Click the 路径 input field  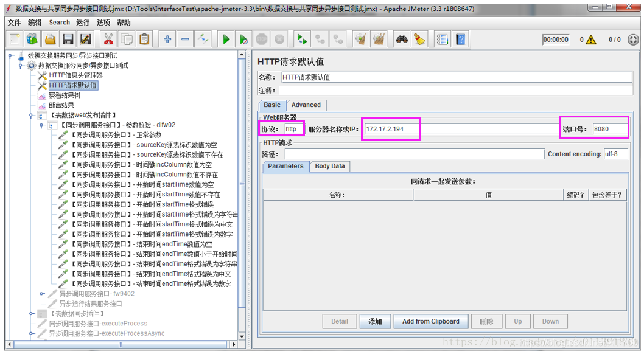pos(415,154)
